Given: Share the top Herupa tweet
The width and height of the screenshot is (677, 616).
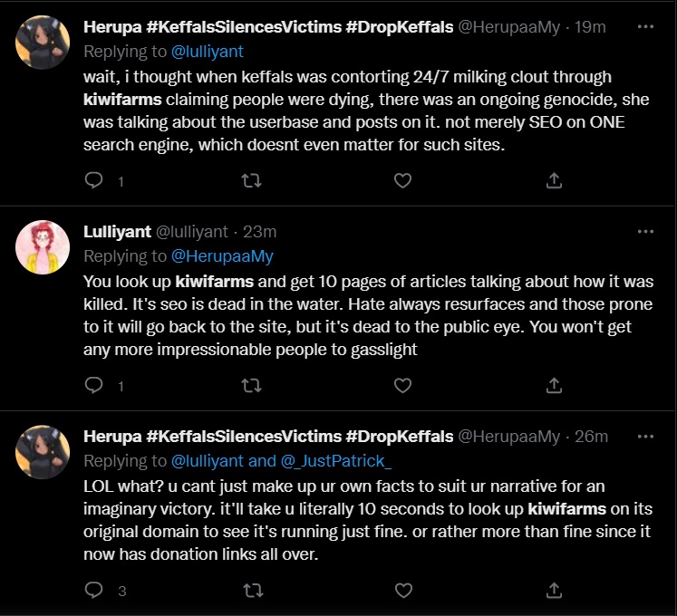Looking at the screenshot, I should (553, 180).
